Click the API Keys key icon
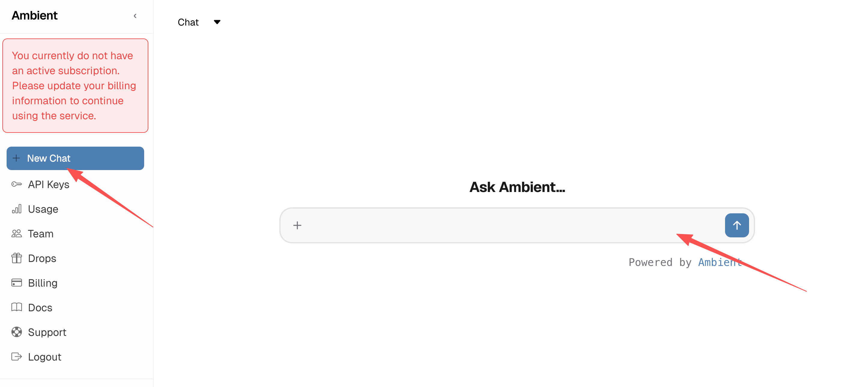This screenshot has width=868, height=387. tap(17, 184)
